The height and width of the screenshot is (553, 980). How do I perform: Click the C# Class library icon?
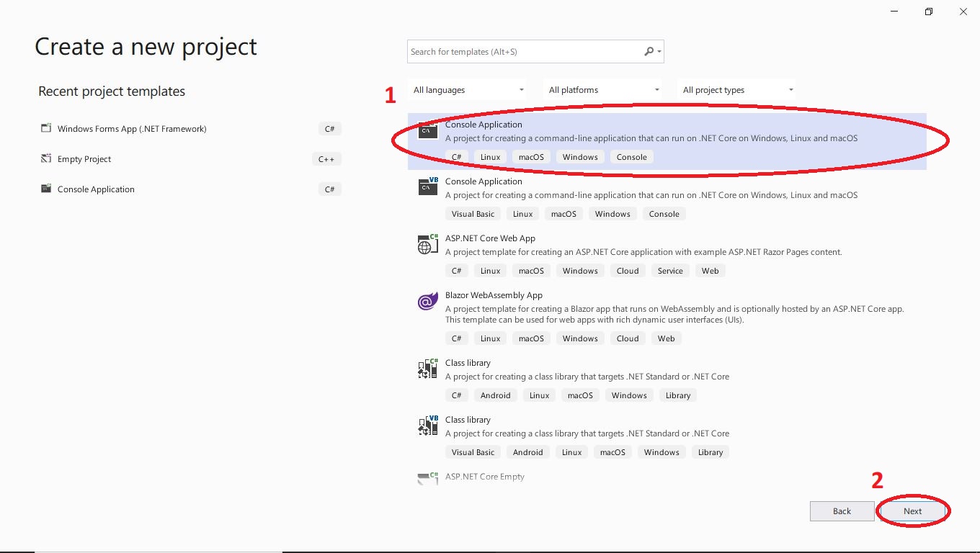coord(428,369)
